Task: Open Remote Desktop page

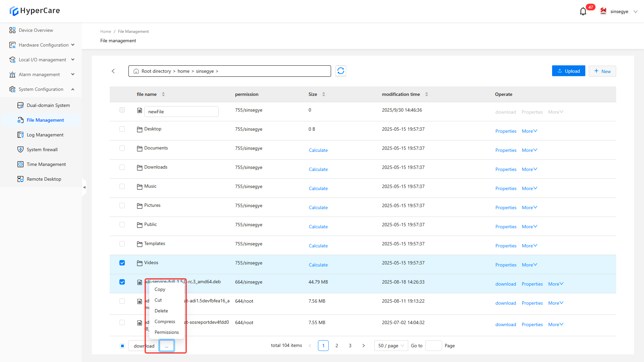Action: pos(44,179)
